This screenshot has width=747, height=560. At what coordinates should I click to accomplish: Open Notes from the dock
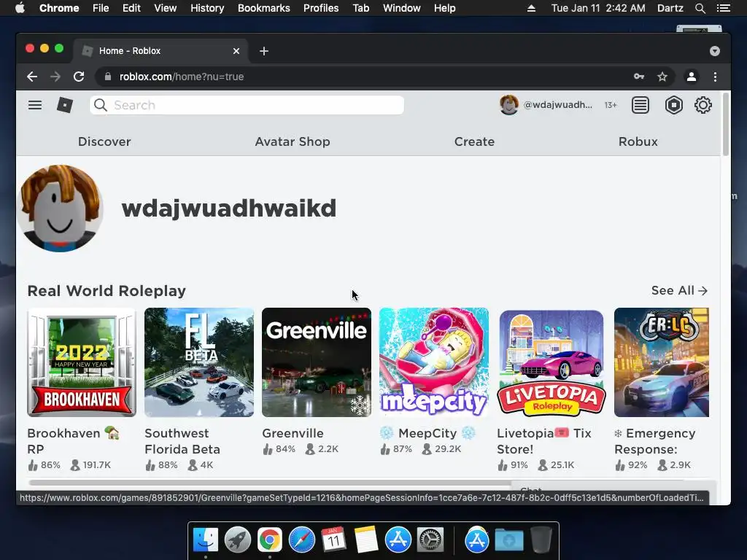[366, 540]
